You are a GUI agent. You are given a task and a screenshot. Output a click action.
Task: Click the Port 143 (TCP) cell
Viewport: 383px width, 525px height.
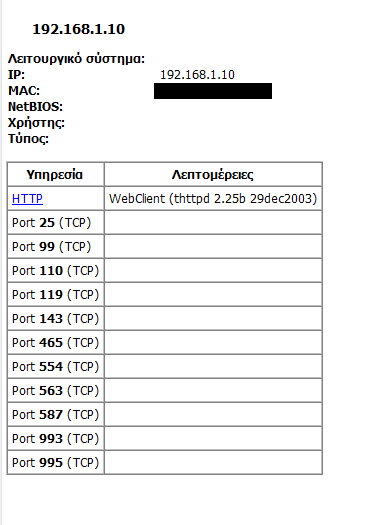tap(56, 319)
